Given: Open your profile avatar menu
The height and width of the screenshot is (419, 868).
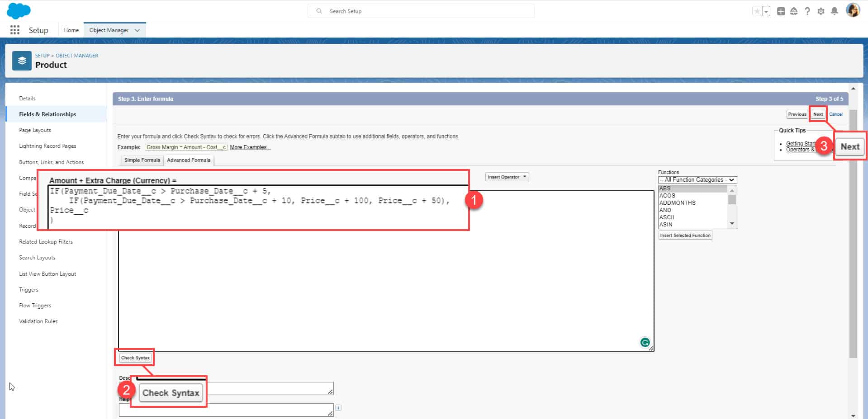Looking at the screenshot, I should pyautogui.click(x=853, y=10).
